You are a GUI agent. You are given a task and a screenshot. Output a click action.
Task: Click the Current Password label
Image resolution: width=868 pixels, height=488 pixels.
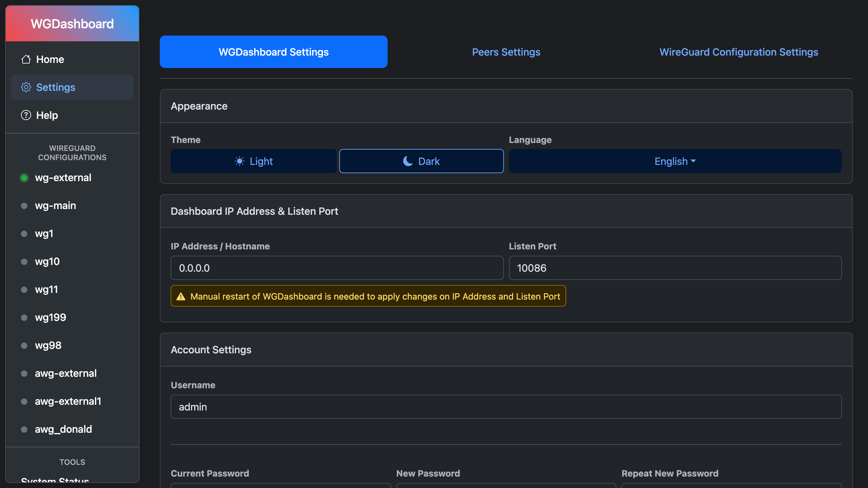click(210, 474)
